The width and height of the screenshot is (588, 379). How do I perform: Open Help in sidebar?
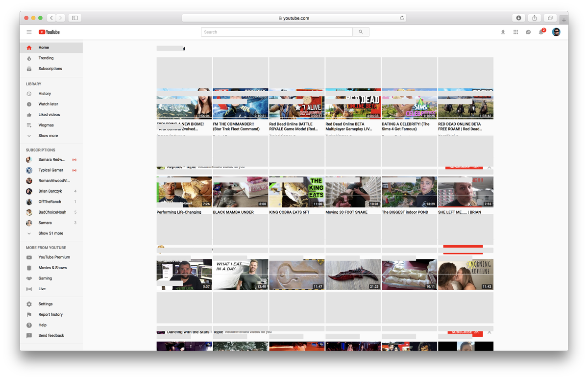click(x=51, y=325)
